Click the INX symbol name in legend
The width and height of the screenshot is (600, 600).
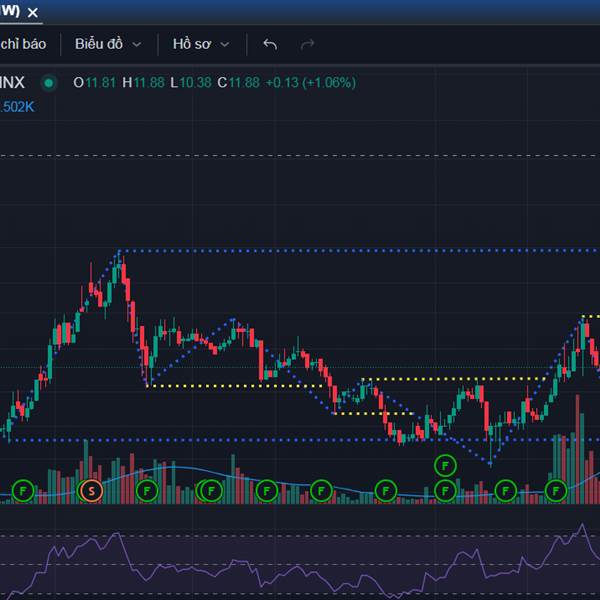click(x=12, y=82)
